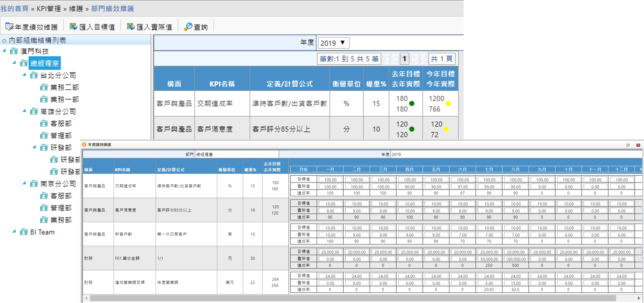Open 年度績效維護 toolbar button
Screen dimensions: 644x303
point(32,27)
